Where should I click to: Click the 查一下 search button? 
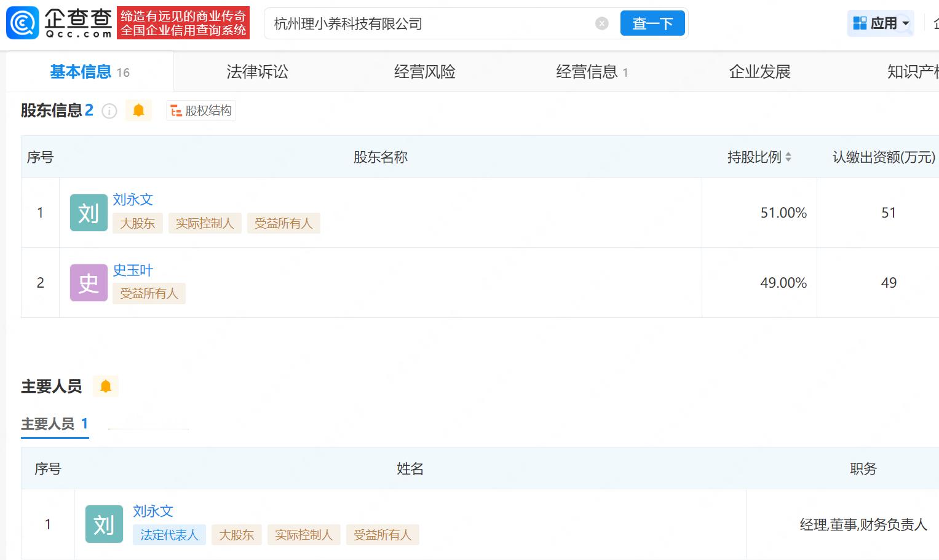click(652, 23)
